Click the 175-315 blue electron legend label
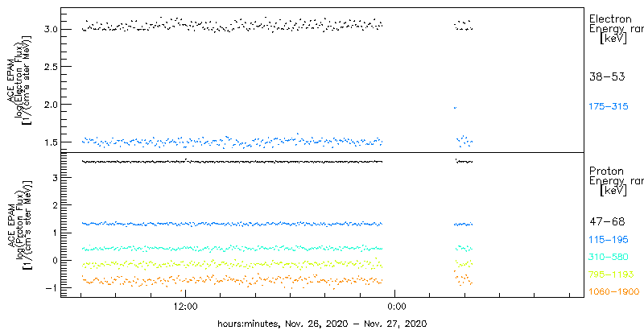 coord(609,107)
